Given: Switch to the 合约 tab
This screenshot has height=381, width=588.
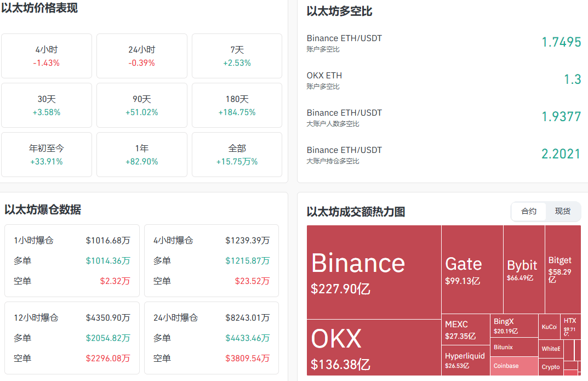Looking at the screenshot, I should pyautogui.click(x=529, y=212).
